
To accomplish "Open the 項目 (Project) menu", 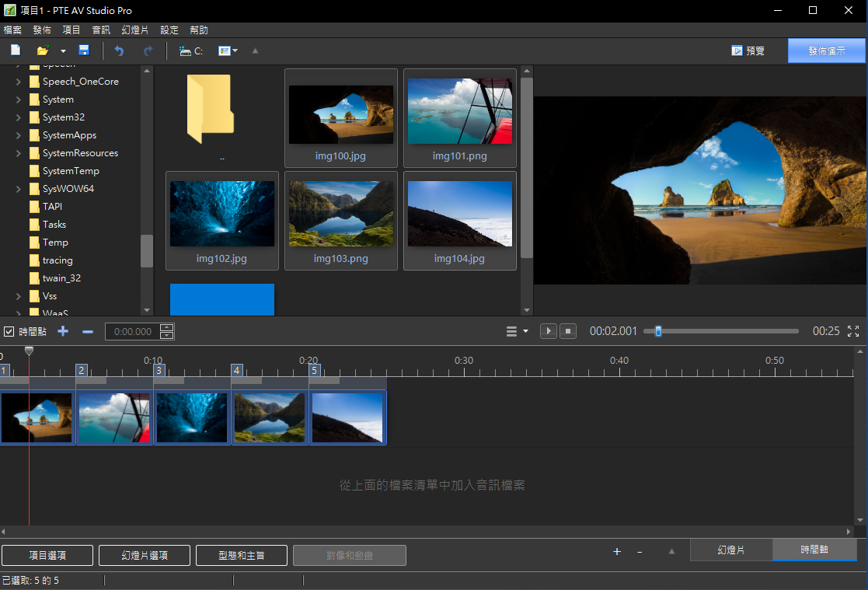I will tap(71, 30).
